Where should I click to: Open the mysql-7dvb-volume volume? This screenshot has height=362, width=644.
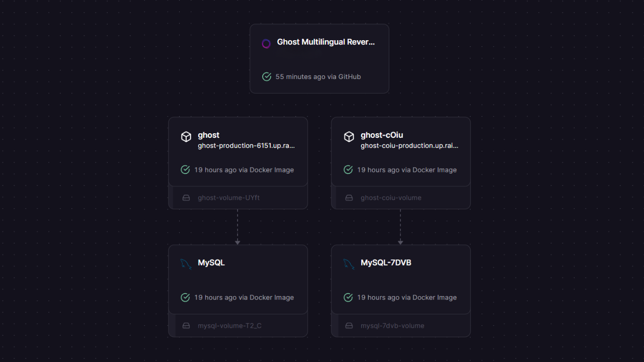392,325
